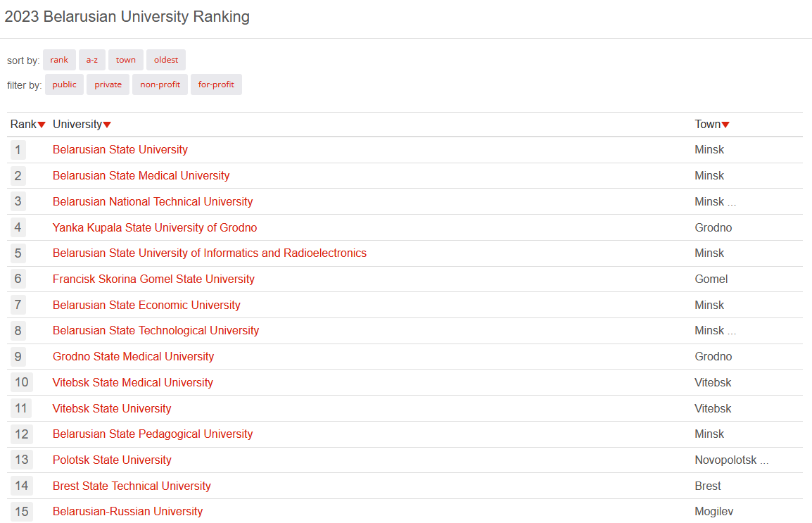812x523 pixels.
Task: Open Grodno State Medical University link
Action: (x=133, y=357)
